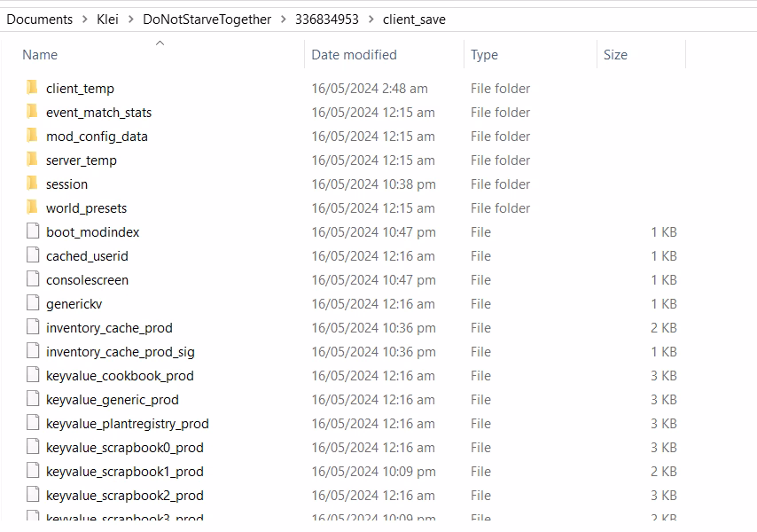The width and height of the screenshot is (757, 532).
Task: Click the keyvalue_scrapbook1_prod file icon
Action: coord(33,471)
